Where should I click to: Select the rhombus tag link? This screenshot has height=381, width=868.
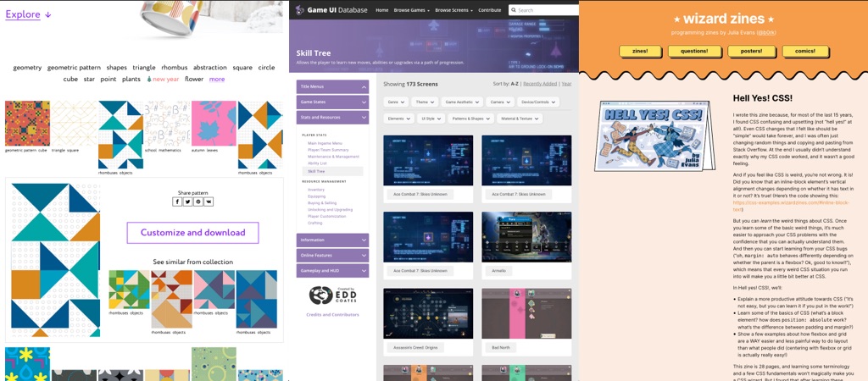tap(174, 68)
